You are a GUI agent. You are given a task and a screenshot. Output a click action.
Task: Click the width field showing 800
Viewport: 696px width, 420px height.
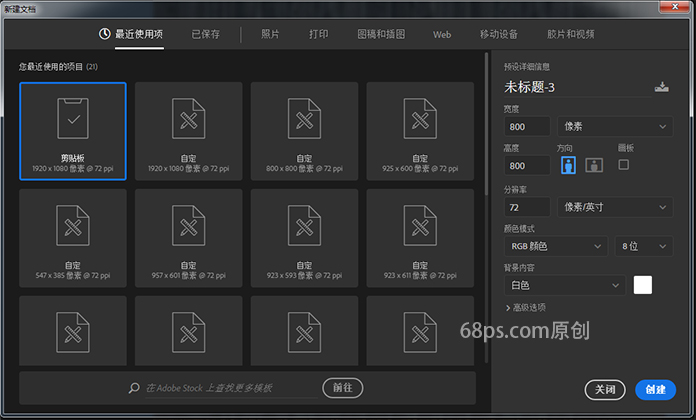[x=527, y=127]
